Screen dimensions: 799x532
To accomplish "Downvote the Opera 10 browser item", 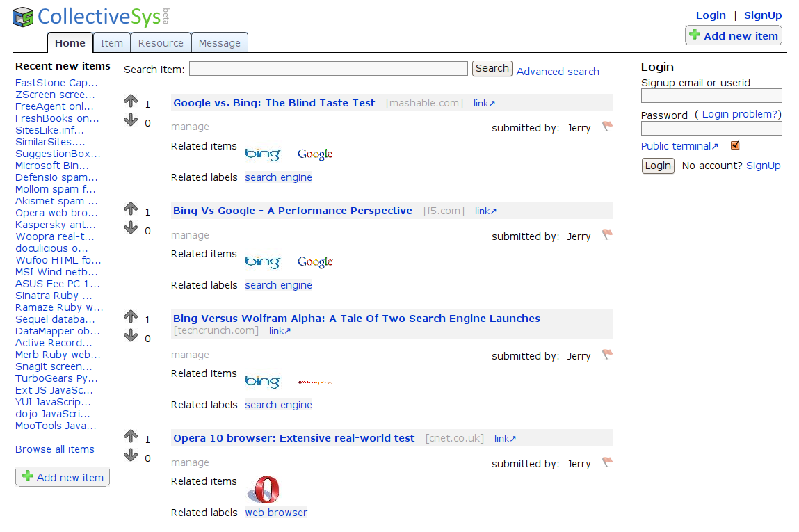I will pos(131,456).
